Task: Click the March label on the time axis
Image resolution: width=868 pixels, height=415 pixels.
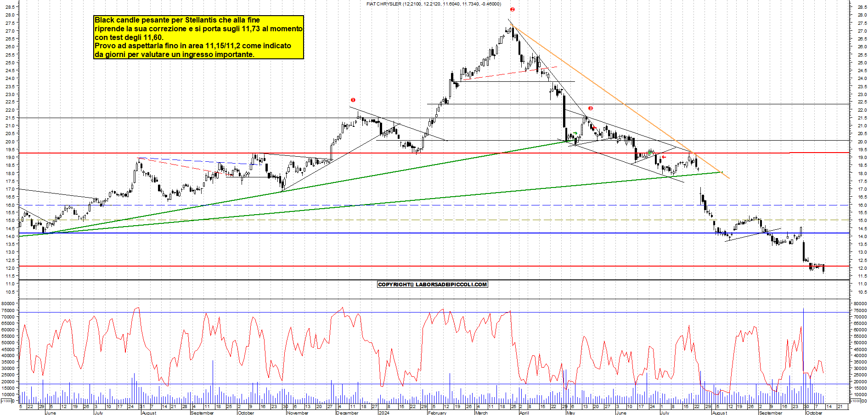Action: coord(481,413)
